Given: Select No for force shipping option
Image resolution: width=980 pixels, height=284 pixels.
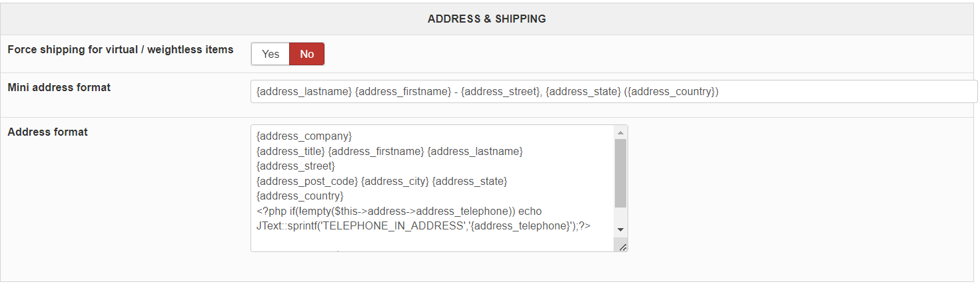Looking at the screenshot, I should 306,54.
